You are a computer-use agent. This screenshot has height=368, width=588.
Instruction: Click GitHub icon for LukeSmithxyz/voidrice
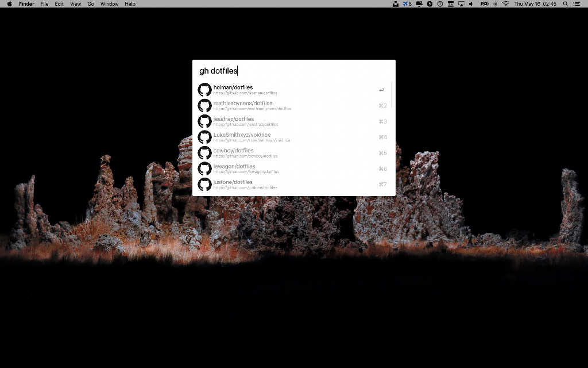pyautogui.click(x=204, y=137)
